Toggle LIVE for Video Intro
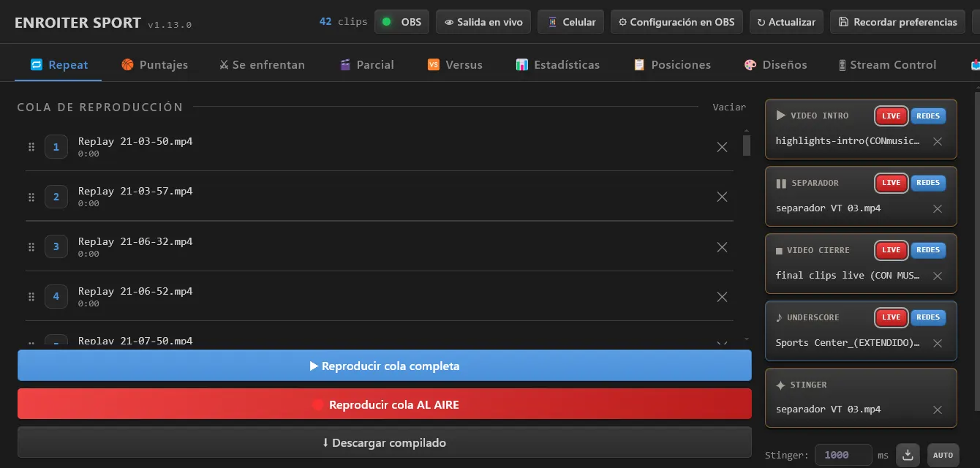 coord(891,116)
